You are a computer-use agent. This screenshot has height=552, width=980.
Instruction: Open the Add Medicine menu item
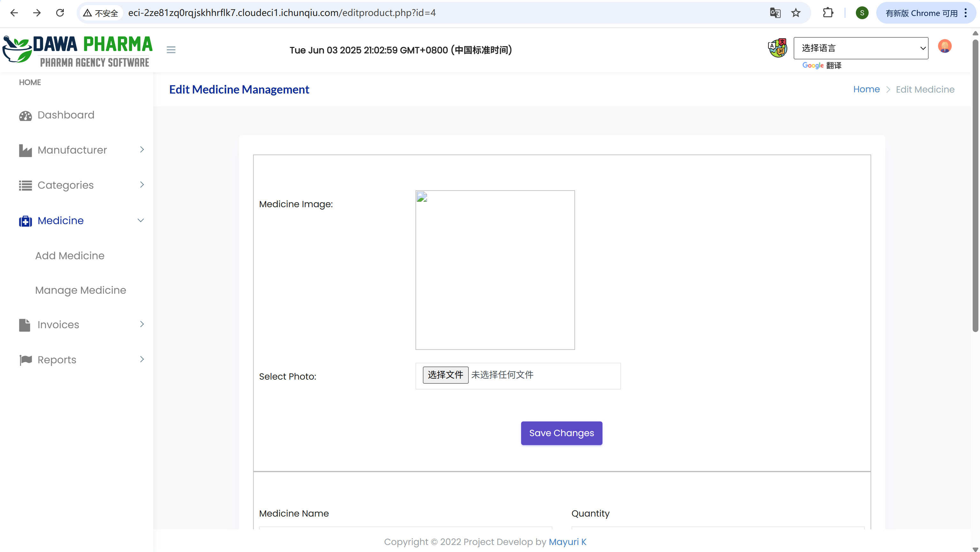[x=70, y=255]
